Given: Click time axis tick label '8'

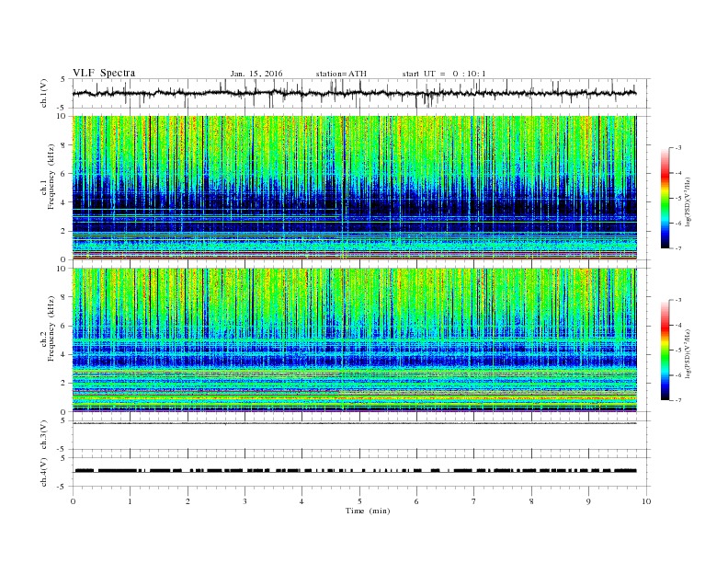Looking at the screenshot, I should (531, 501).
